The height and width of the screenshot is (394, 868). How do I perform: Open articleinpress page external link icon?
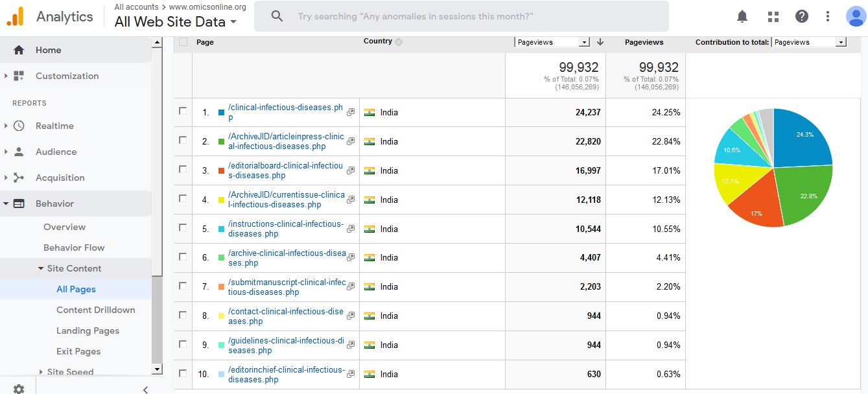click(351, 141)
